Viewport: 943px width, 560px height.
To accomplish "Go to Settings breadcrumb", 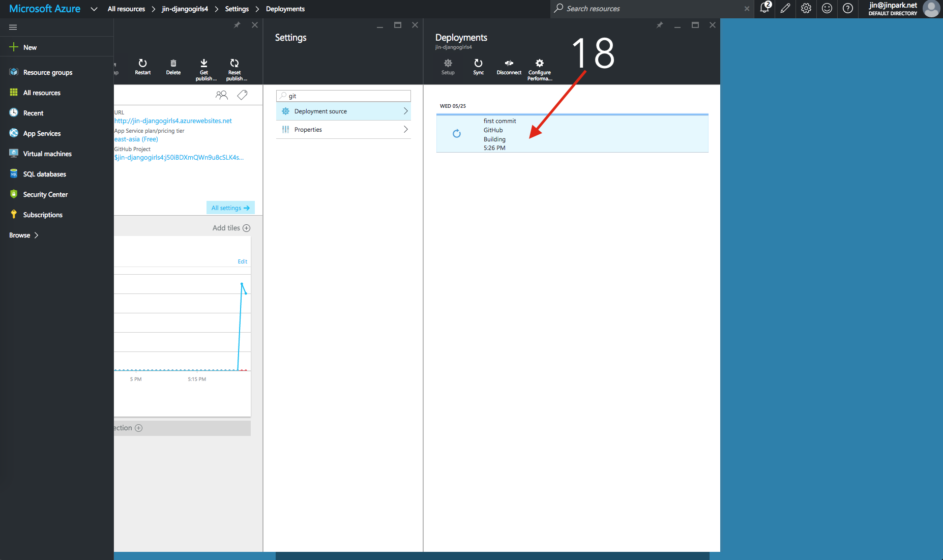I will (237, 9).
